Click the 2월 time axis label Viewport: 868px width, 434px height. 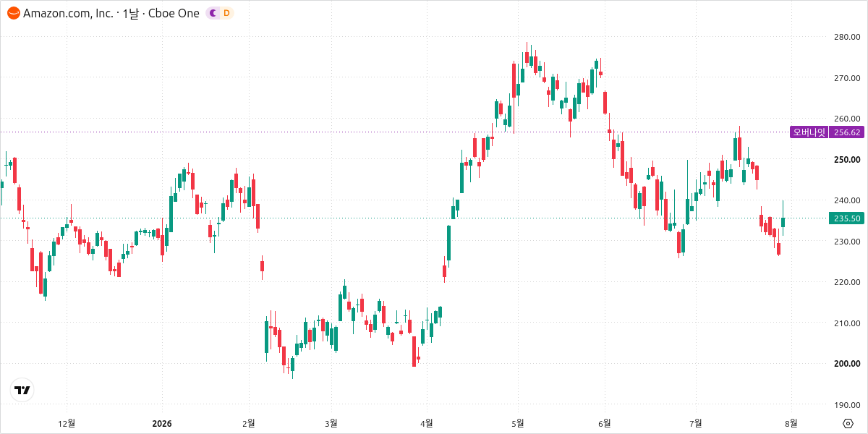(x=249, y=423)
